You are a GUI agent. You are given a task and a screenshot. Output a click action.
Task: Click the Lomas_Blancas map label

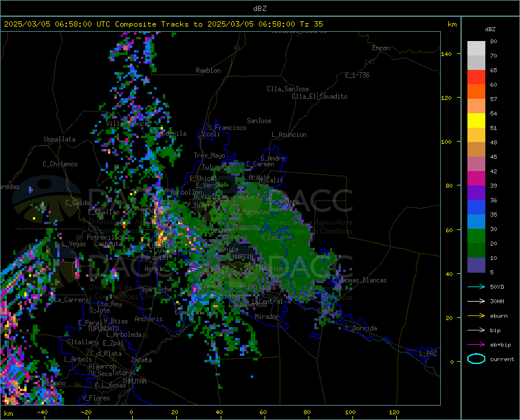click(364, 280)
